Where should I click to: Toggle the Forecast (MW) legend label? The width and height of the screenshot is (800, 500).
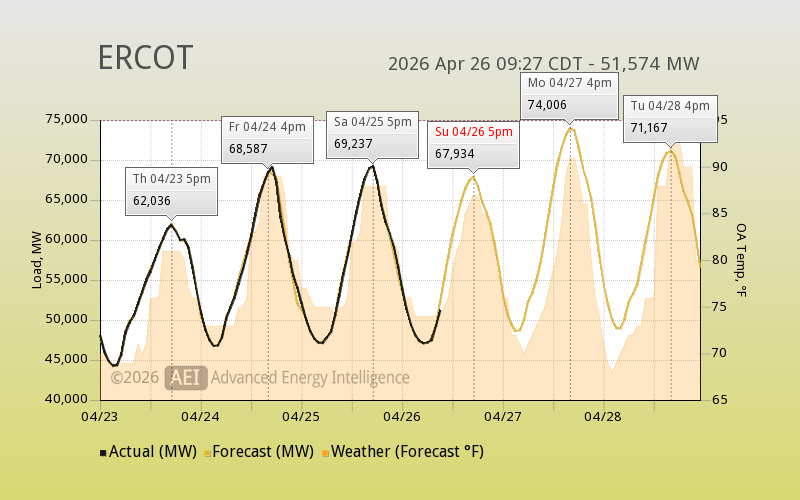[263, 452]
